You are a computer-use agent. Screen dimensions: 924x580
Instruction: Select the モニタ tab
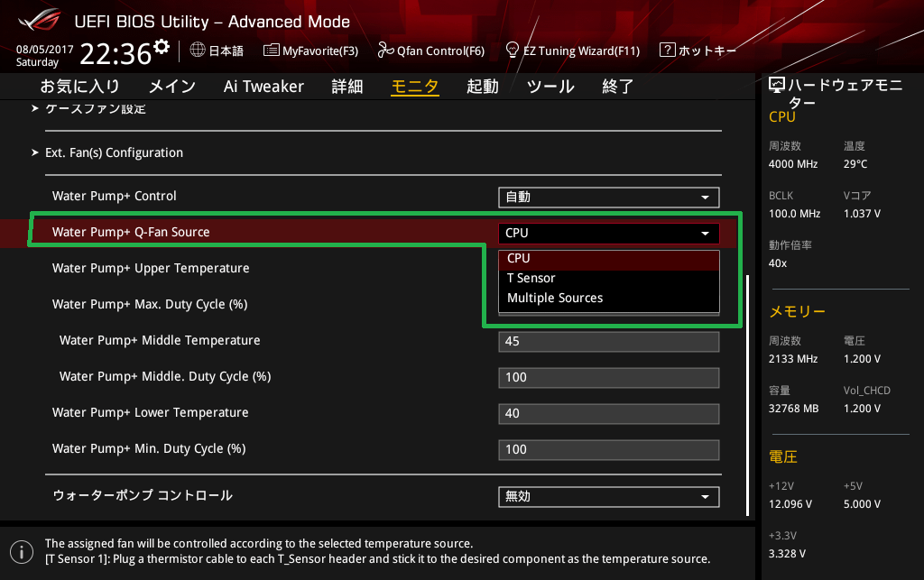pos(415,87)
